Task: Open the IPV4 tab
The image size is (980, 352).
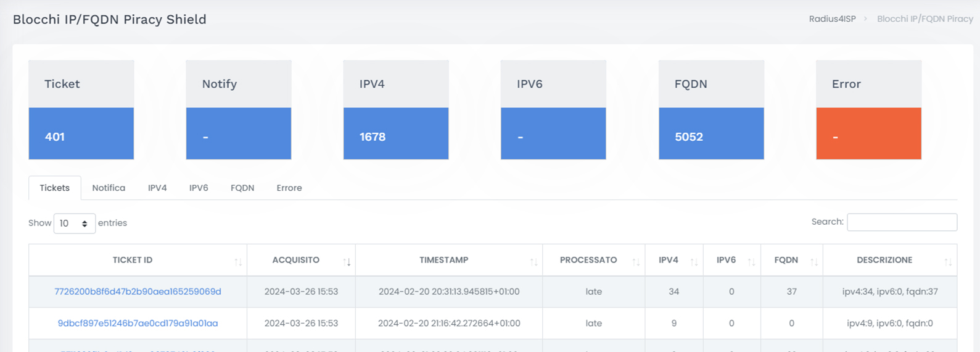Action: point(157,188)
